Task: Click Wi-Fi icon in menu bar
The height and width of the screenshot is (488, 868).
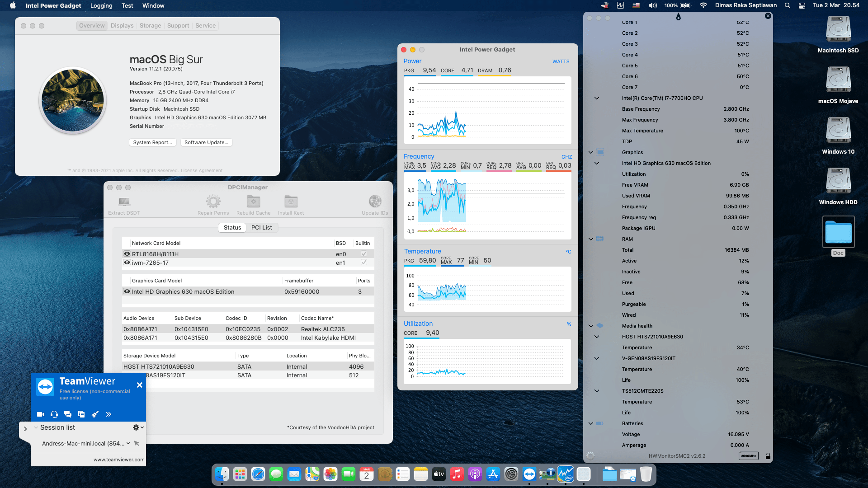Action: pos(703,5)
